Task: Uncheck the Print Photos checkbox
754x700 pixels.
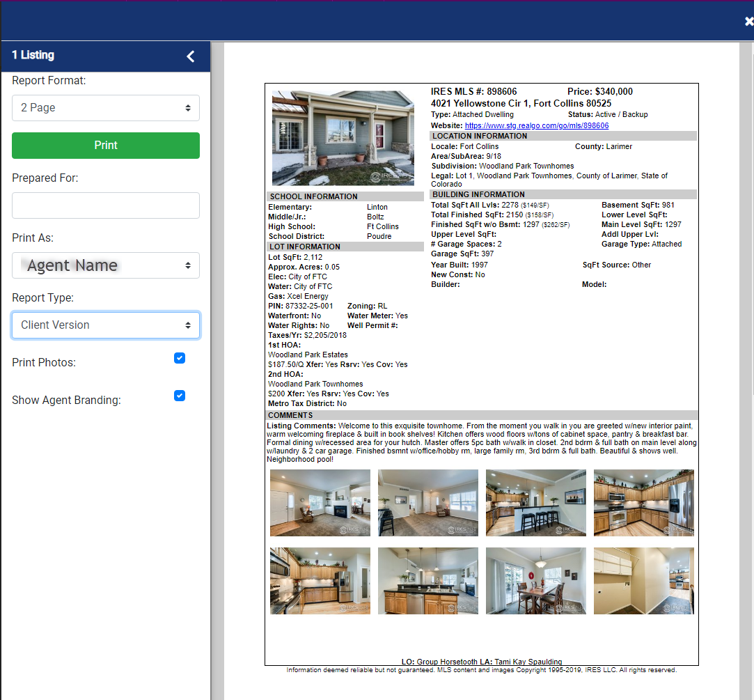Action: (x=180, y=358)
